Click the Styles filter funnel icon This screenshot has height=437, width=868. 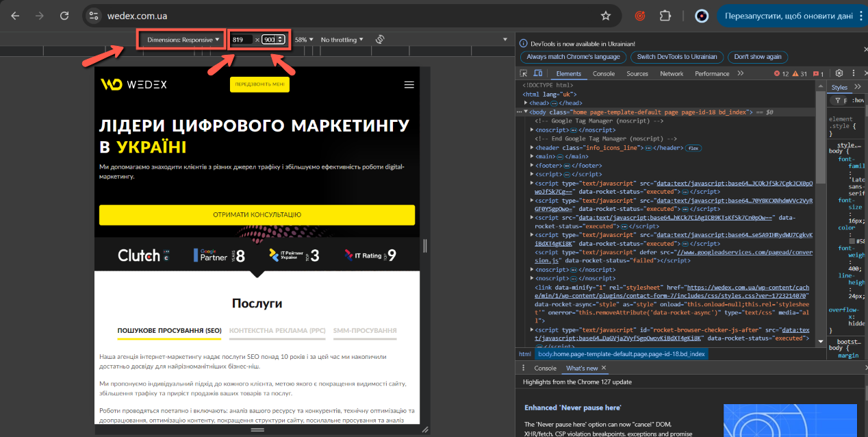point(837,101)
